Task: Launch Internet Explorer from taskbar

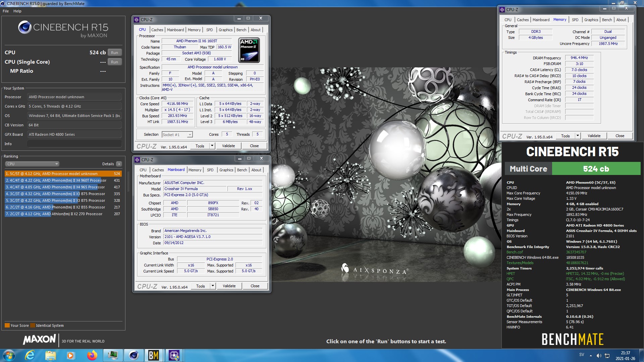Action: [x=30, y=355]
